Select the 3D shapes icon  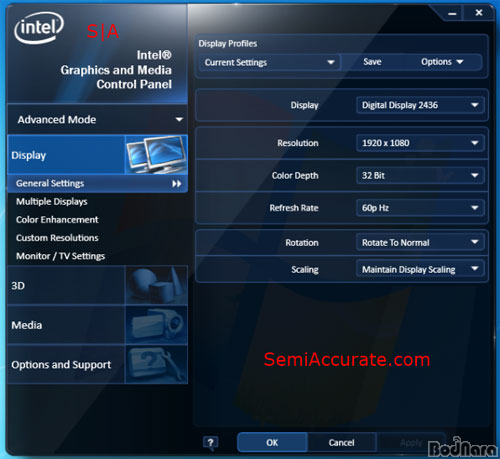point(156,285)
